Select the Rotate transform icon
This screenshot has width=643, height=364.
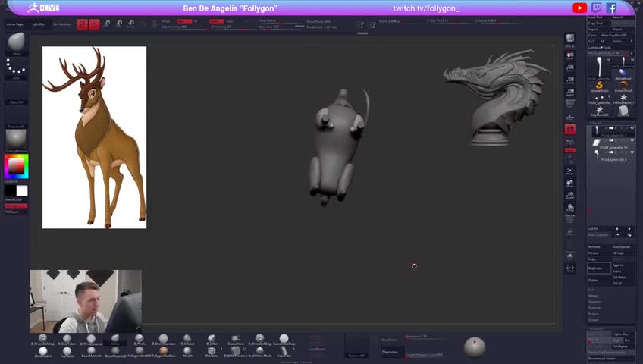(x=131, y=24)
